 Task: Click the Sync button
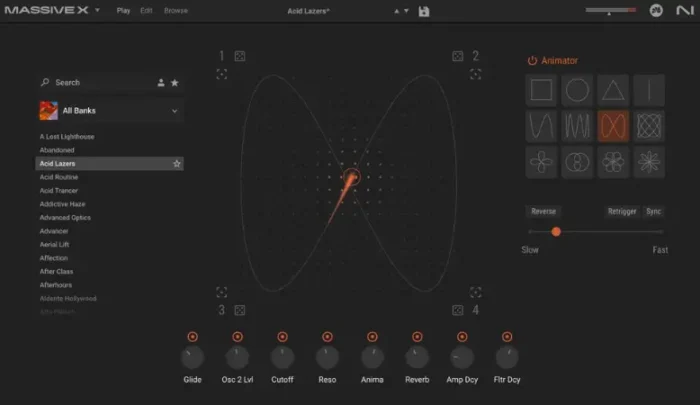coord(653,211)
